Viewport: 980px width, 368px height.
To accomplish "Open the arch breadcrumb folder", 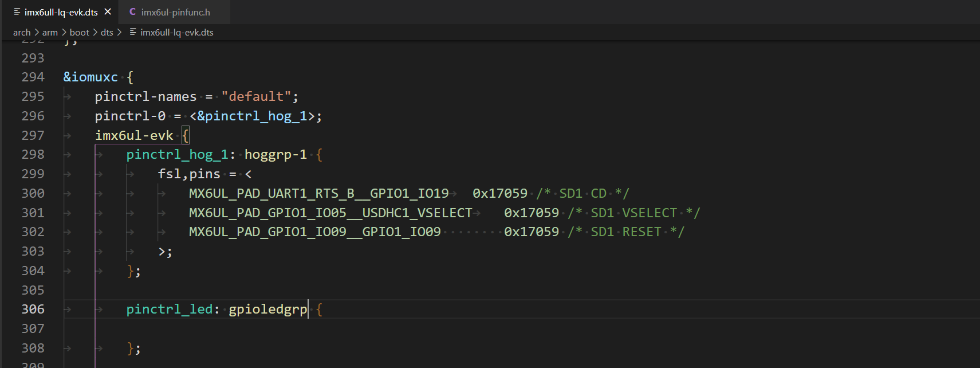I will [22, 32].
